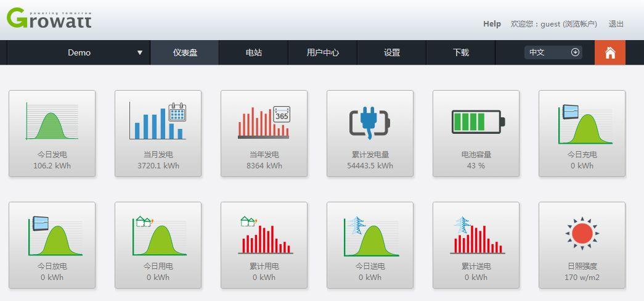
Task: Click the 累计送电 label
Action: tap(476, 266)
